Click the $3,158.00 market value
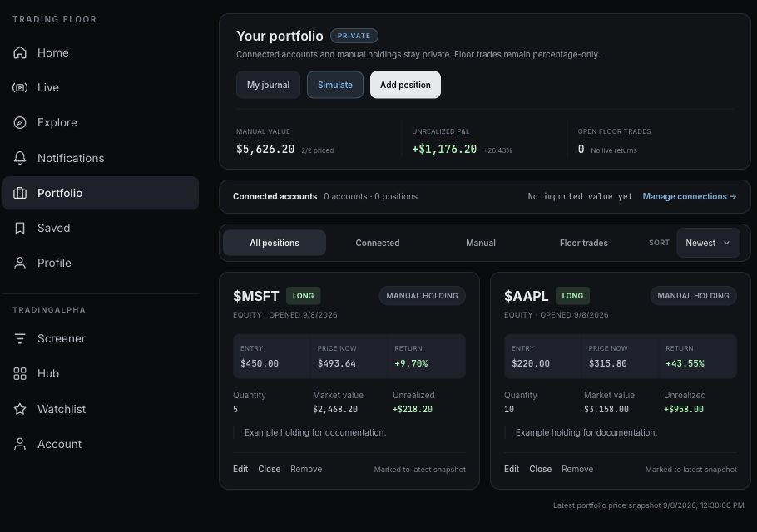 [x=606, y=409]
